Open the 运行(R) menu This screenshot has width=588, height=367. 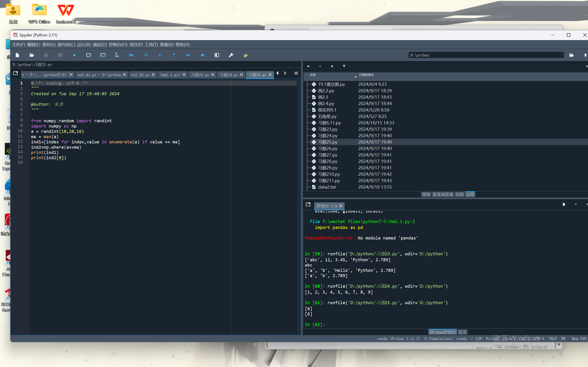(84, 45)
